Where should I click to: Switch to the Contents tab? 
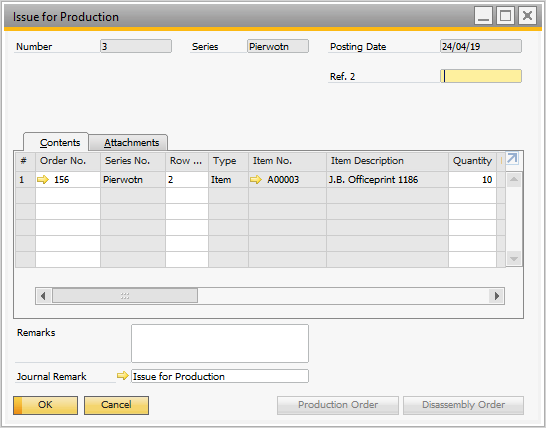pos(56,142)
